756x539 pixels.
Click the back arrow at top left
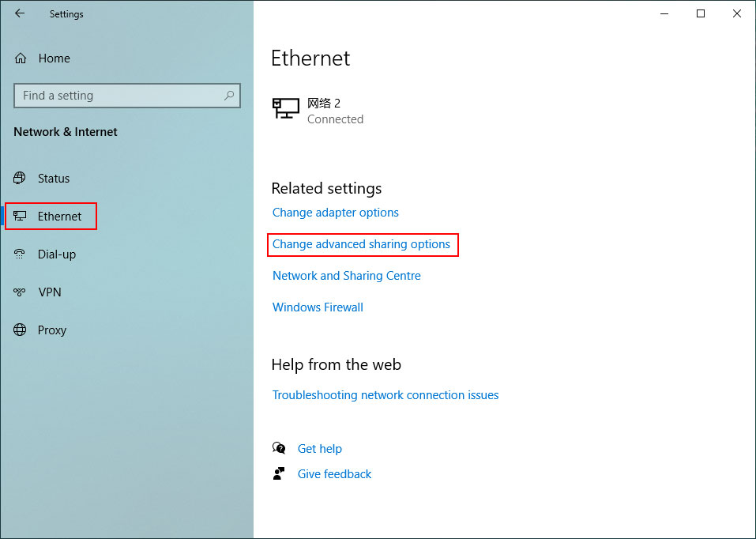[20, 13]
